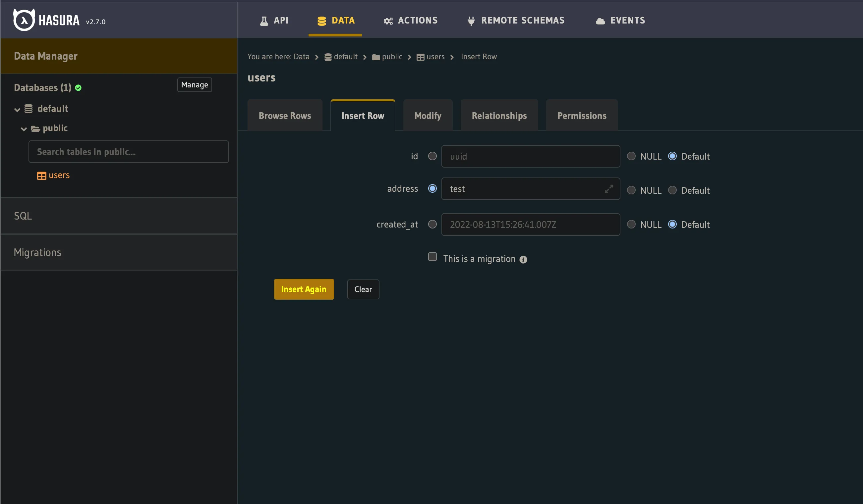The height and width of the screenshot is (504, 863).
Task: Click the Events cloud icon
Action: click(600, 21)
